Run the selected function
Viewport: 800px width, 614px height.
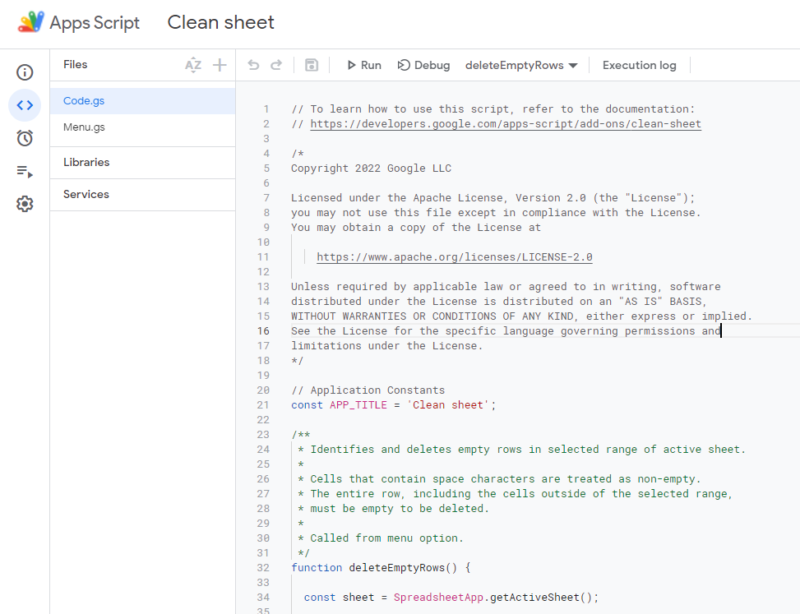364,64
